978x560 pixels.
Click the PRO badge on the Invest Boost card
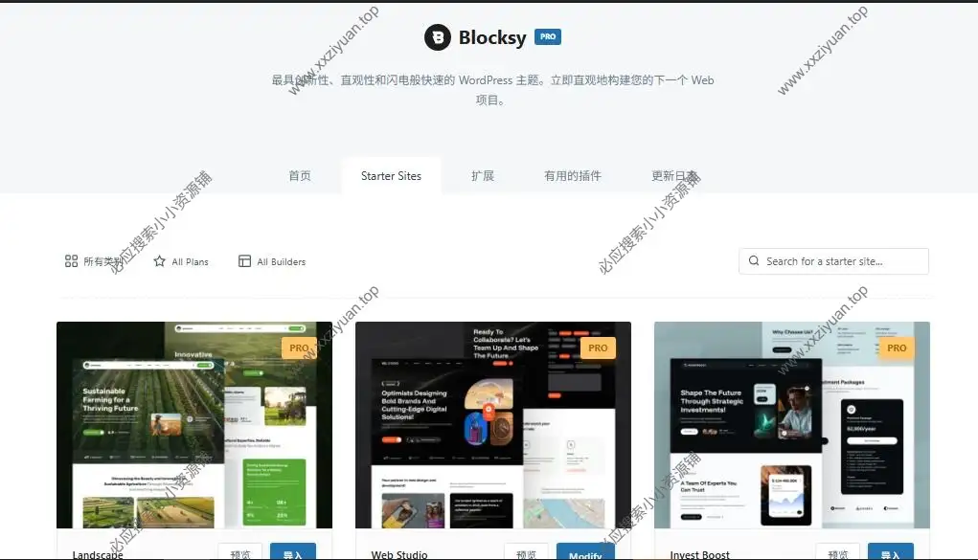coord(897,347)
